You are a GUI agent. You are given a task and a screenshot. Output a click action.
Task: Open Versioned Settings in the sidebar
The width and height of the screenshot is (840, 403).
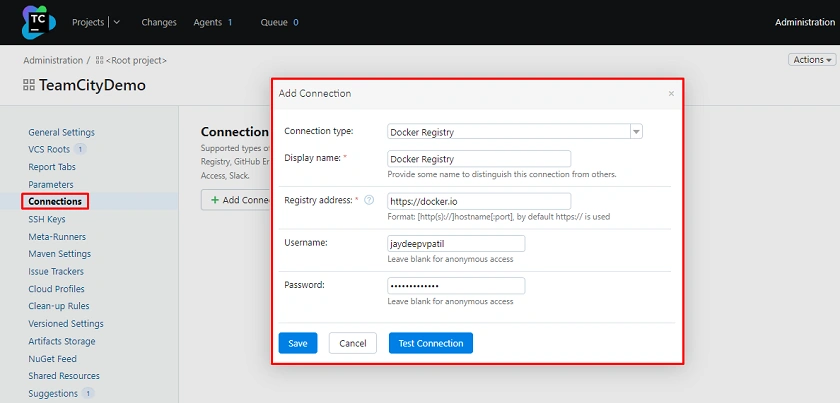tap(66, 324)
